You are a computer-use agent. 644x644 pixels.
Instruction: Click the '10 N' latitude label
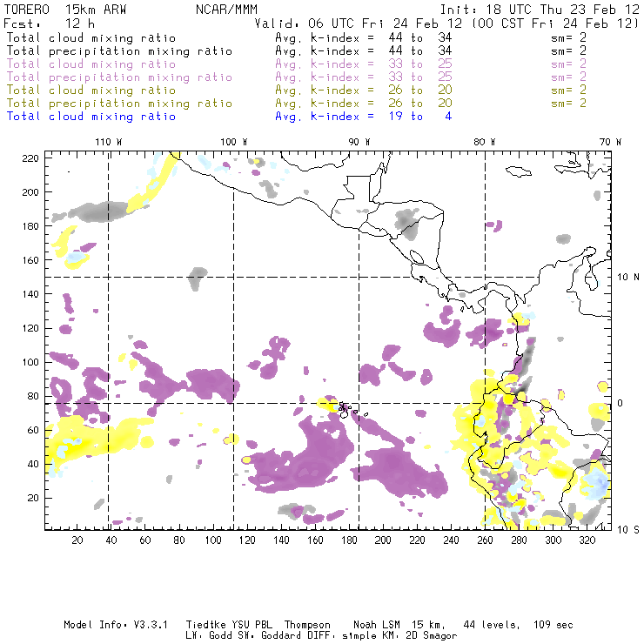pos(628,278)
